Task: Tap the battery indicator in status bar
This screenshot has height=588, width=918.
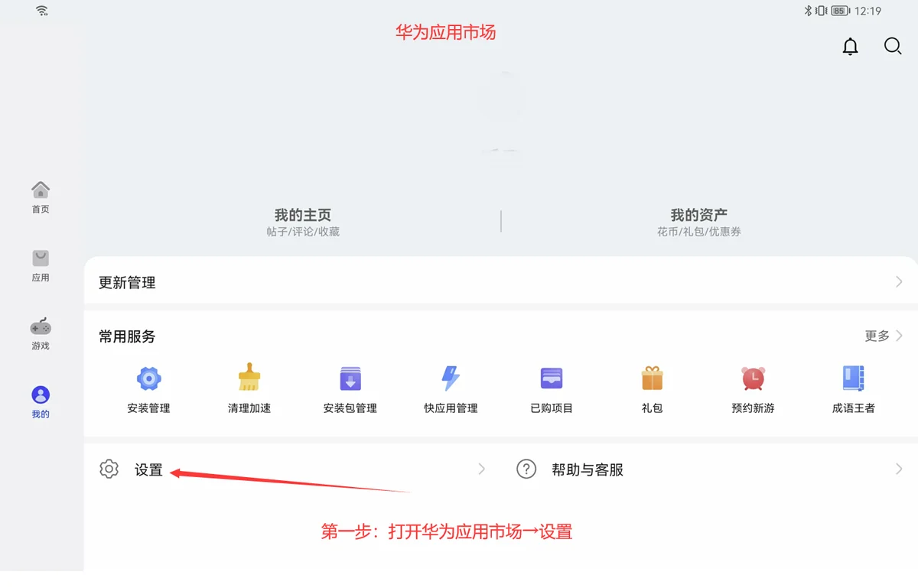Action: [841, 11]
